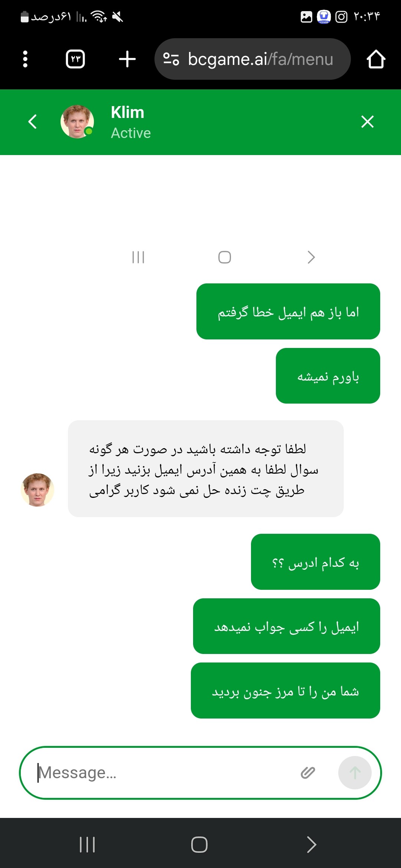
Task: Tap agent avatar beside gray message
Action: [x=38, y=490]
